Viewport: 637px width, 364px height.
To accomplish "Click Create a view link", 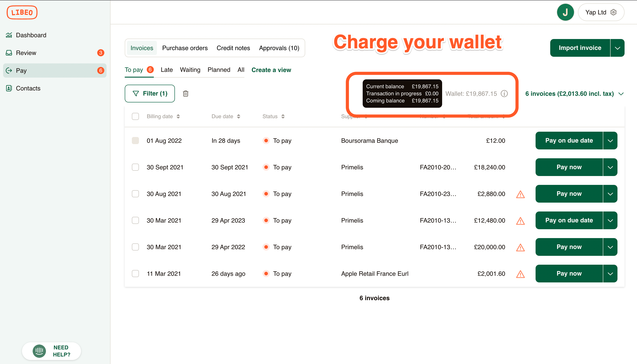I will [x=271, y=70].
